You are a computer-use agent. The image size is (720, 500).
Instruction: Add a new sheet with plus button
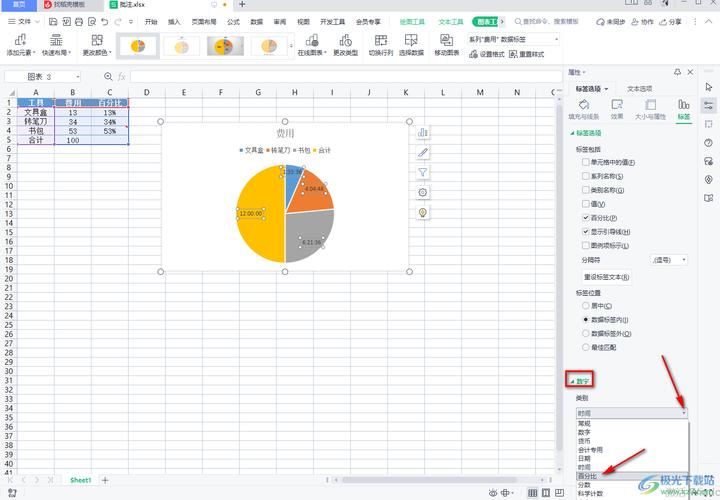coord(105,480)
